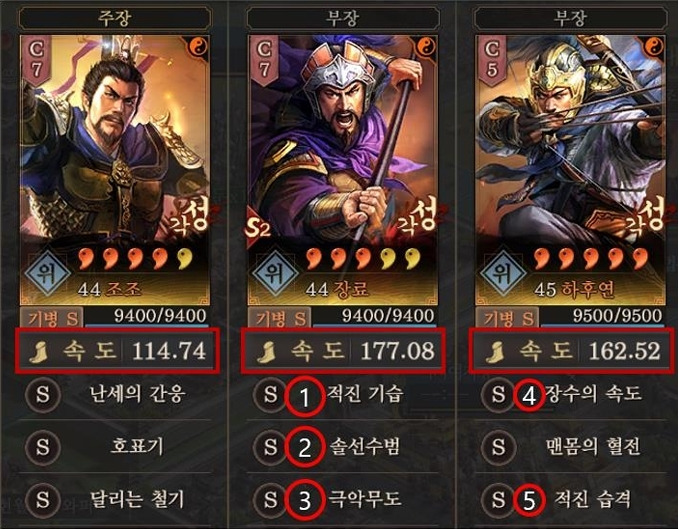Open 조조's general portrait card
679x529 pixels.
115,170
